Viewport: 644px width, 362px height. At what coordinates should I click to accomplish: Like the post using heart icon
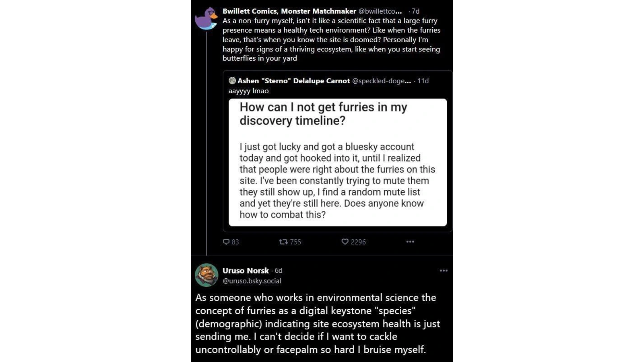345,242
